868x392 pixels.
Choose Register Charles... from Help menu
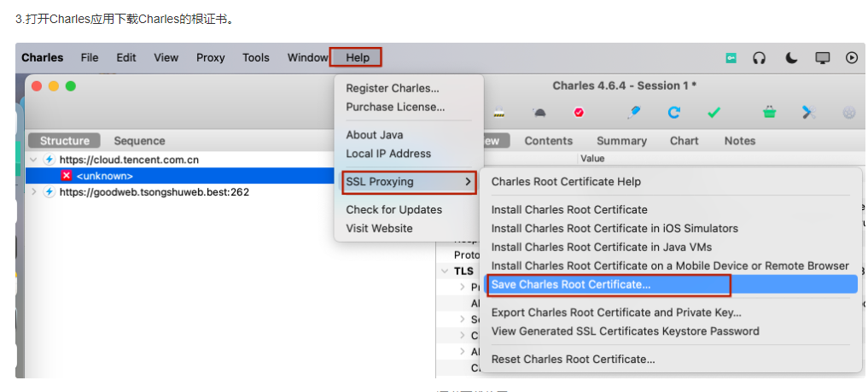click(x=393, y=88)
